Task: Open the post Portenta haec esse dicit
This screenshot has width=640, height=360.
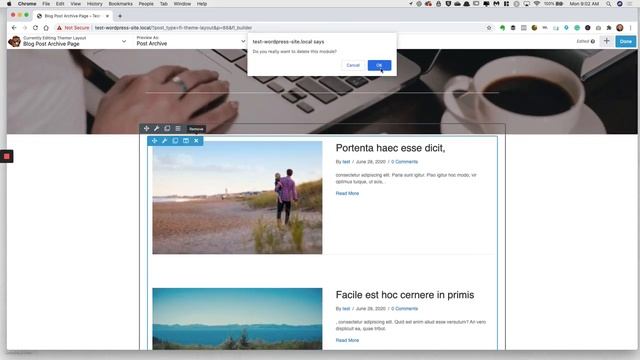Action: click(390, 148)
